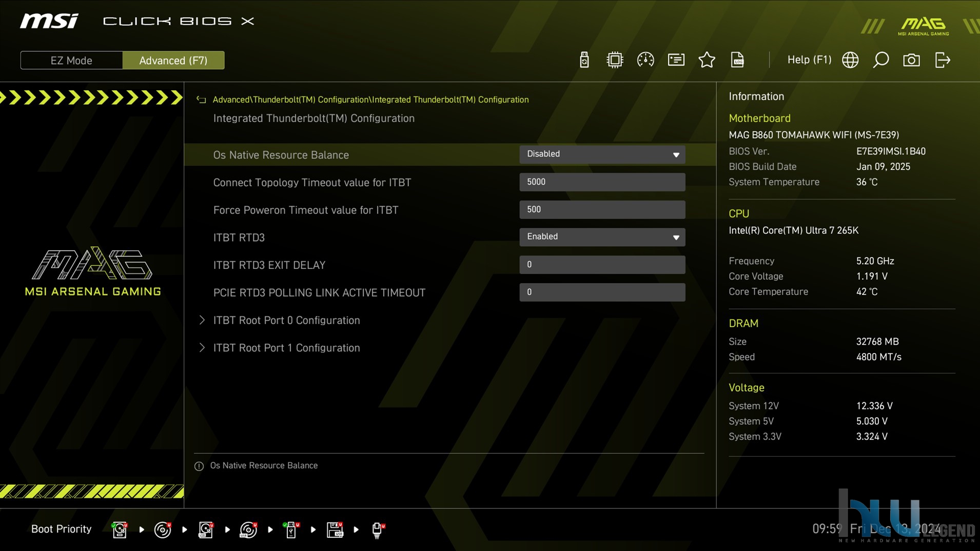Select Os Native Resource Balance label
Viewport: 980px width, 551px height.
point(281,155)
